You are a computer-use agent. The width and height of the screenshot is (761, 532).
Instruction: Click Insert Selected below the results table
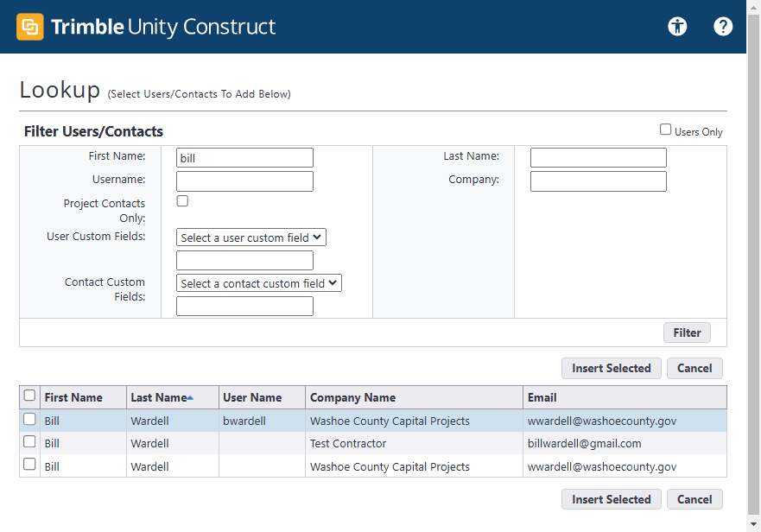pos(611,499)
